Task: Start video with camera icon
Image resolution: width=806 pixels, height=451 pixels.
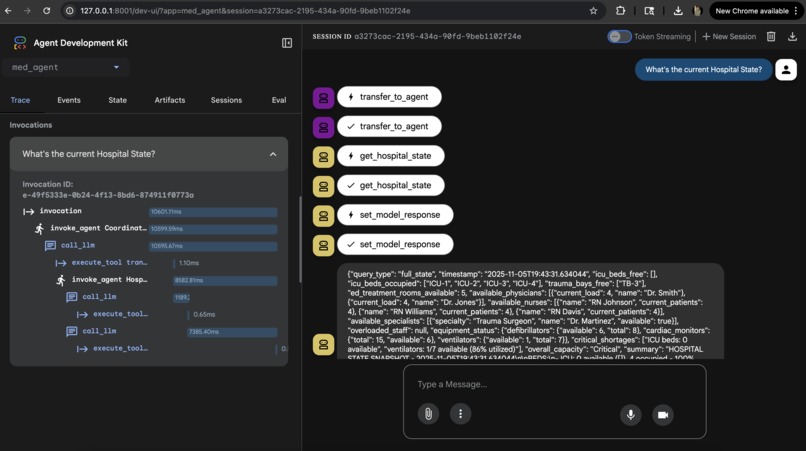Action: (663, 415)
